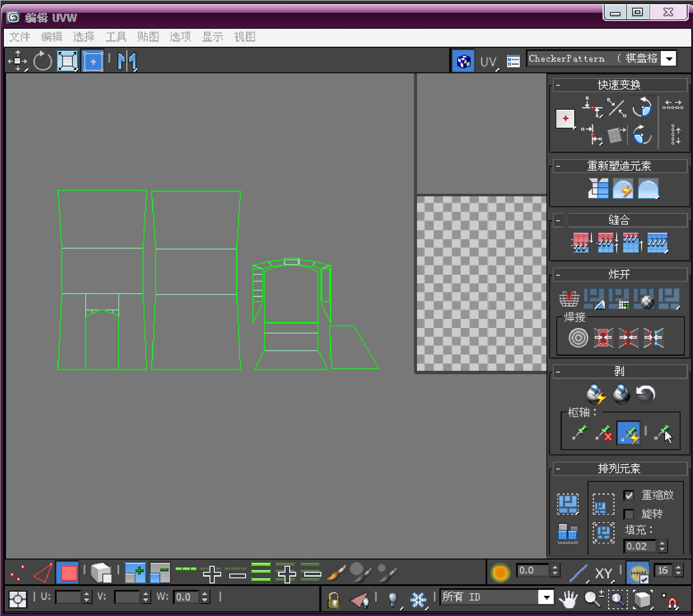Toggle select by element mode
This screenshot has height=616, width=693.
(101, 573)
